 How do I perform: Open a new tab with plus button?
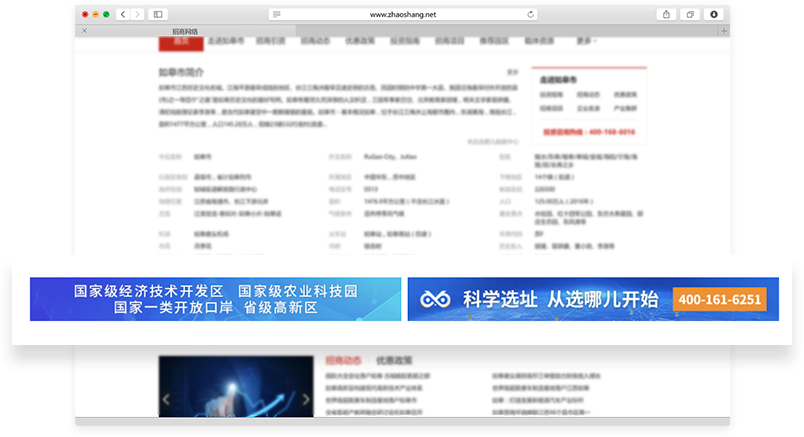pos(724,31)
